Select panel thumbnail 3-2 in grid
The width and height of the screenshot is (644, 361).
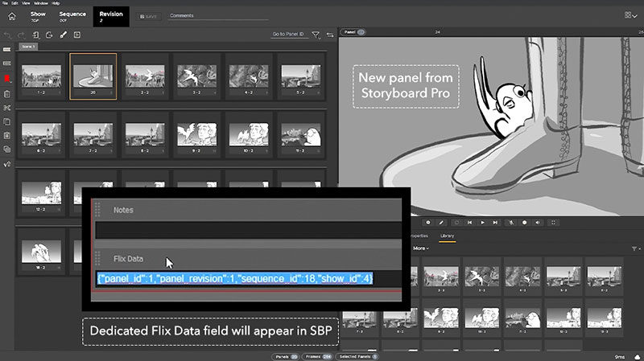pyautogui.click(x=196, y=76)
